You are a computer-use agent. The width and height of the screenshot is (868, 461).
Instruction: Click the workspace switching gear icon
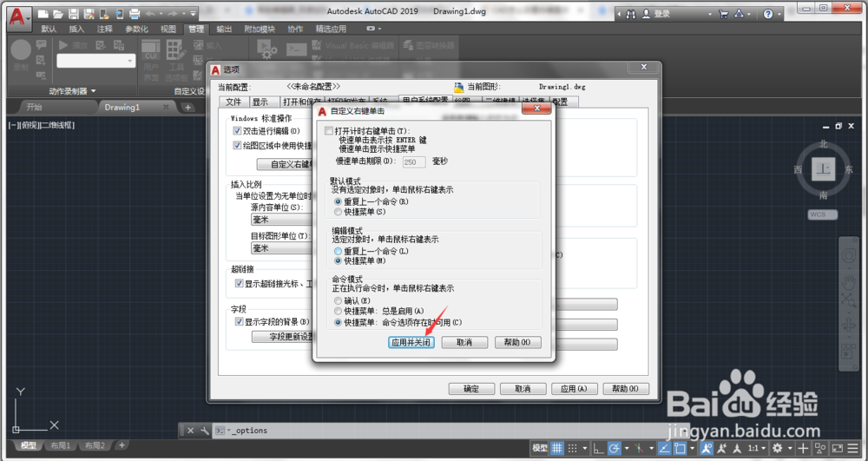pyautogui.click(x=778, y=448)
